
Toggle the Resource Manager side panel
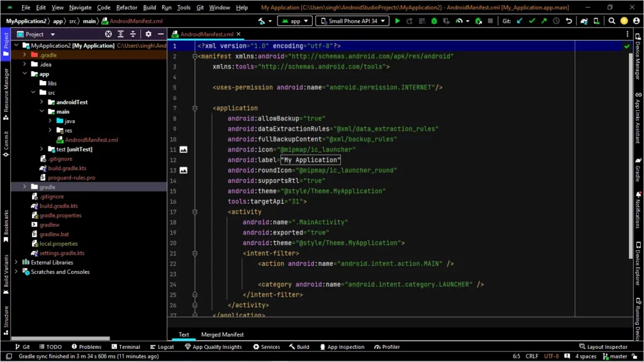[x=5, y=94]
